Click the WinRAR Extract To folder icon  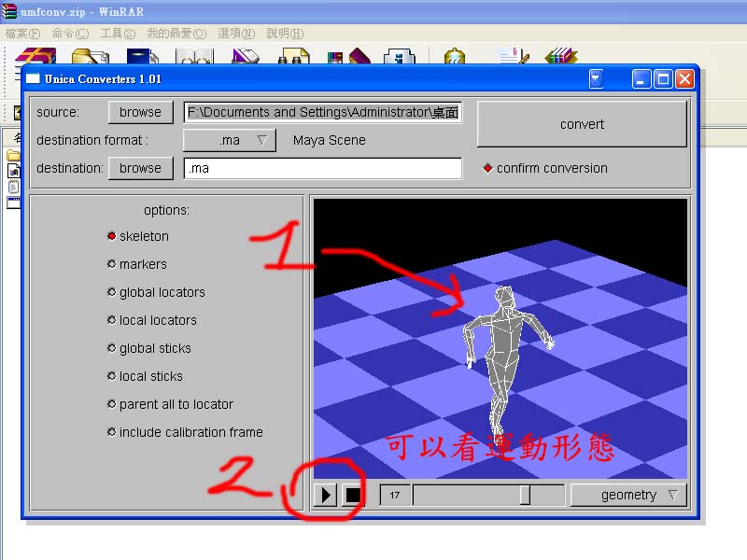[x=90, y=56]
